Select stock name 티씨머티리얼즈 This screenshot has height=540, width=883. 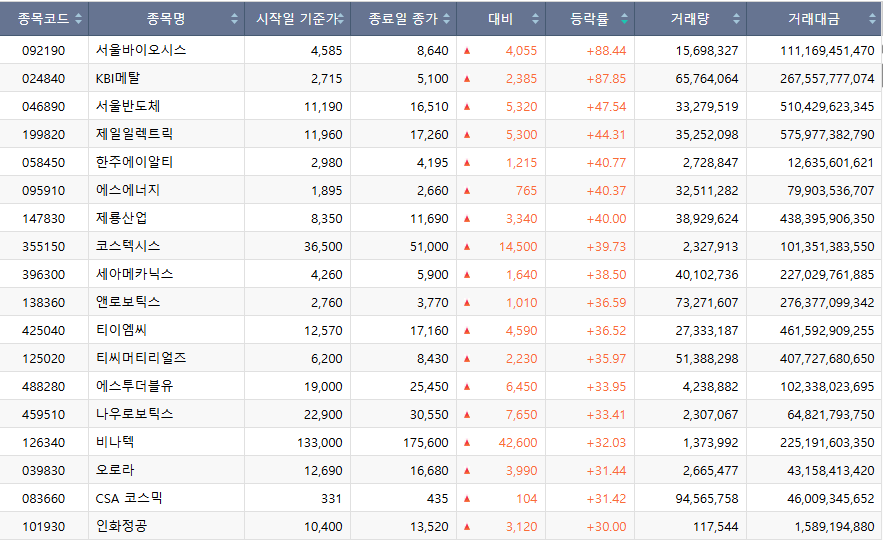point(141,358)
